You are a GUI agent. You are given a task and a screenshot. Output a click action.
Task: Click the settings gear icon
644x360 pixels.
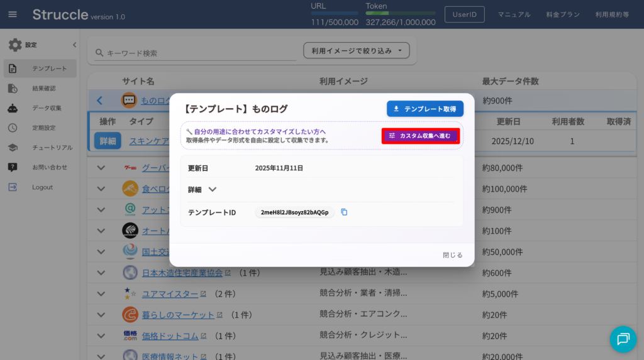tap(15, 45)
